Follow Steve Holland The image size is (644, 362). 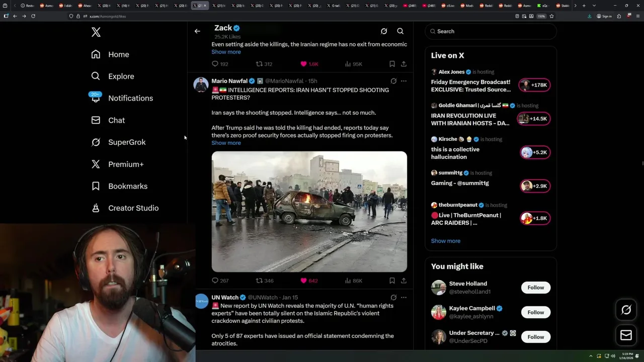[536, 288]
